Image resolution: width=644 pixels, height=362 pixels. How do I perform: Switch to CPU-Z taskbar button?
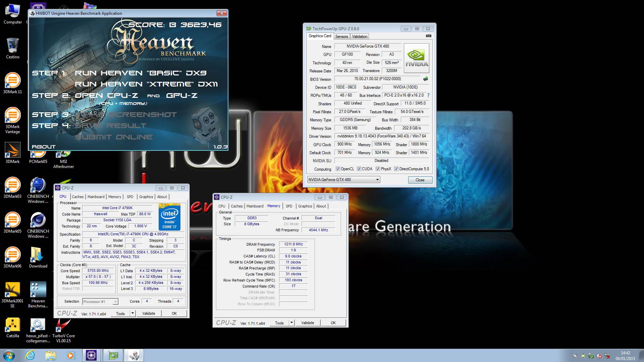pyautogui.click(x=91, y=355)
